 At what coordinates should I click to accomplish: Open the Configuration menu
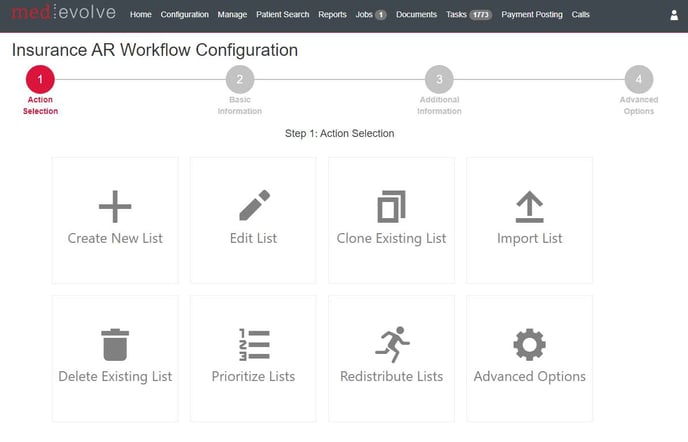tap(184, 15)
